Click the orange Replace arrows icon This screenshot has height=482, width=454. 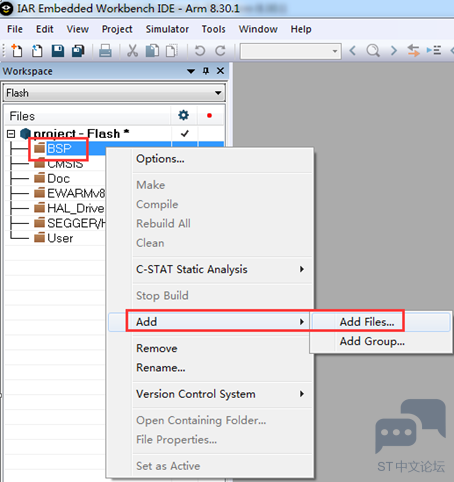[413, 51]
